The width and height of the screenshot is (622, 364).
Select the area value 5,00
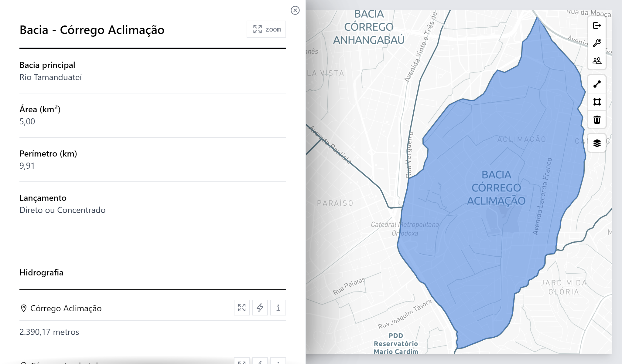click(27, 122)
